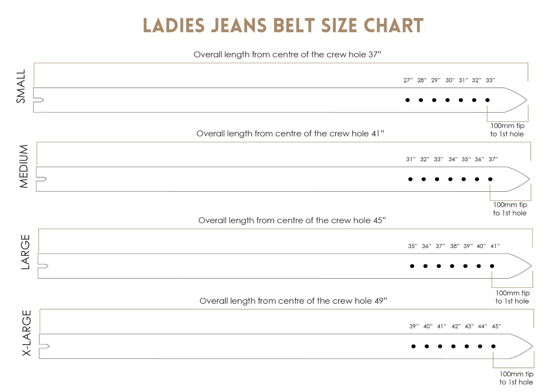Image resolution: width=555 pixels, height=392 pixels.
Task: Click the overall length 37" text
Action: click(x=287, y=55)
